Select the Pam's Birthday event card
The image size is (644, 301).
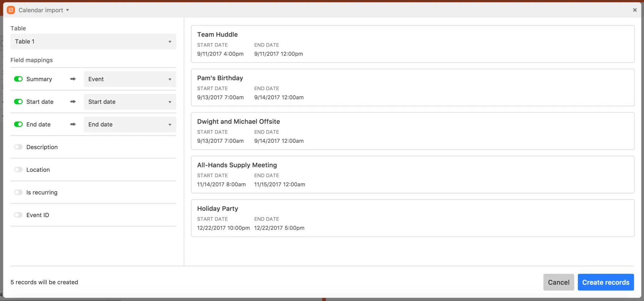coord(413,88)
